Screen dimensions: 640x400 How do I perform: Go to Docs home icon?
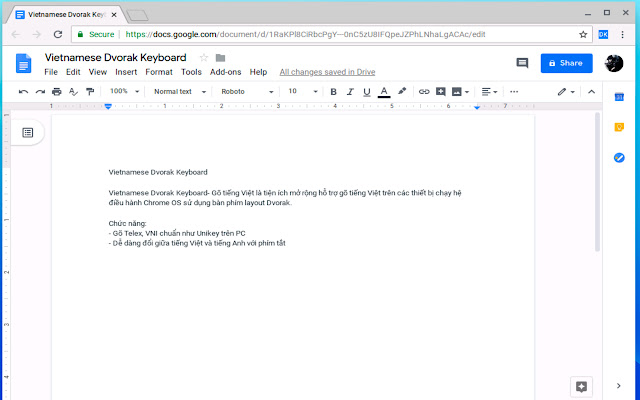[23, 63]
